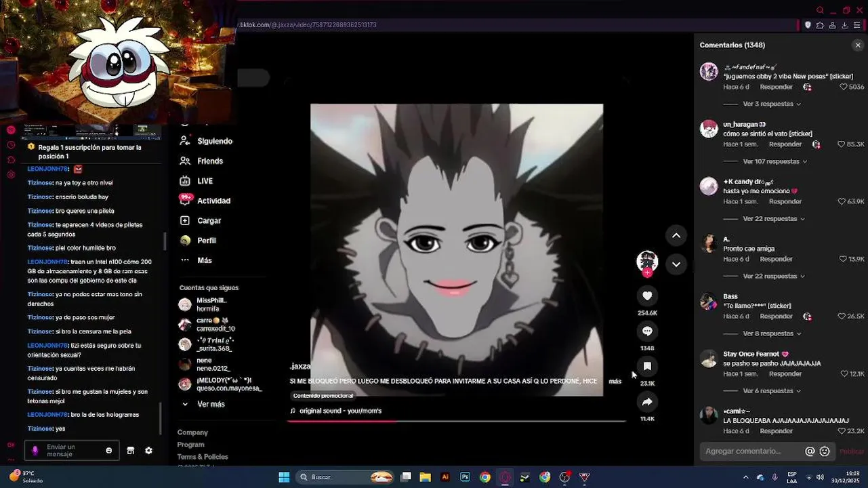The image size is (868, 488).
Task: Open the Cargar upload page
Action: [201, 221]
